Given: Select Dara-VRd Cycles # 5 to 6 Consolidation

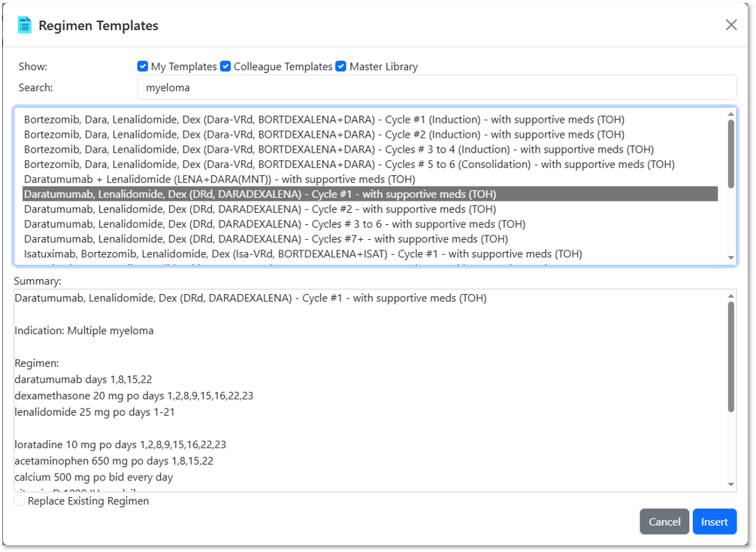Looking at the screenshot, I should 370,164.
